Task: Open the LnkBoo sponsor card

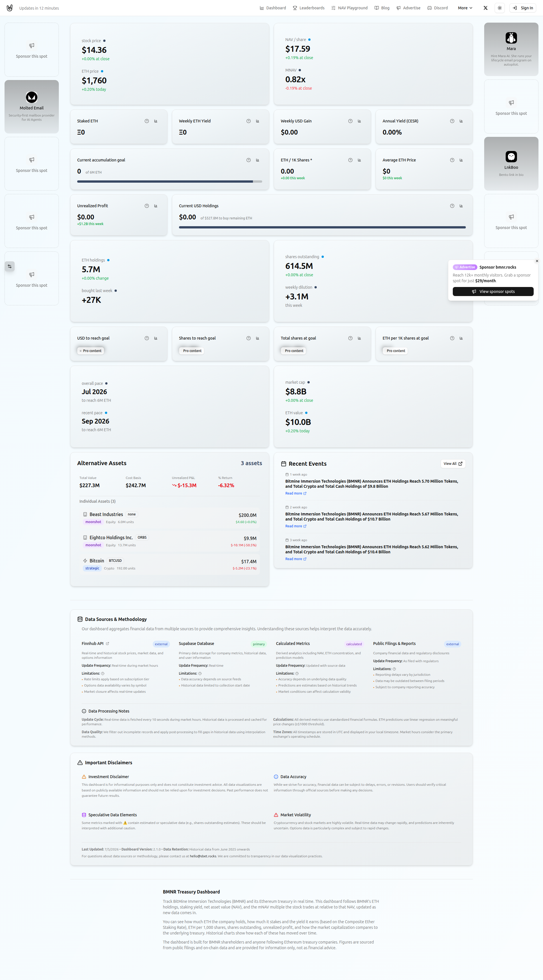Action: click(511, 164)
